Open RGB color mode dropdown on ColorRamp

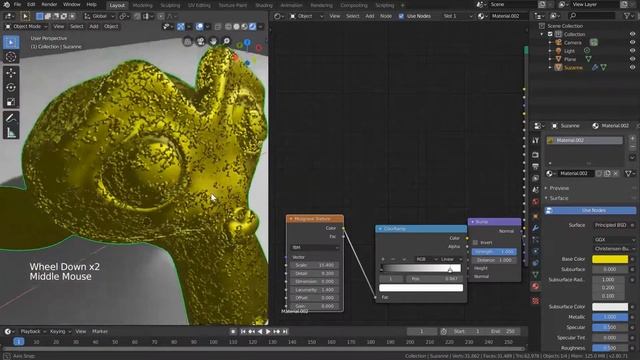click(426, 259)
